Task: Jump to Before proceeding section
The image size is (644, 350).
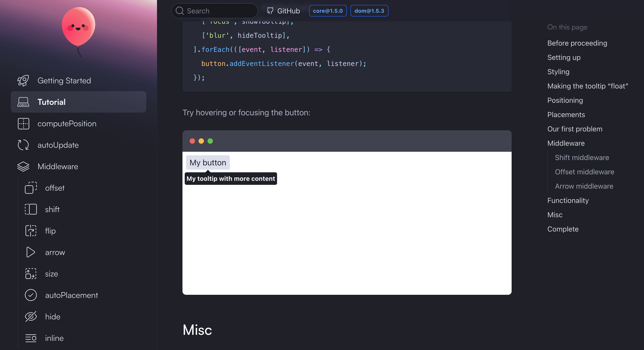Action: click(577, 43)
